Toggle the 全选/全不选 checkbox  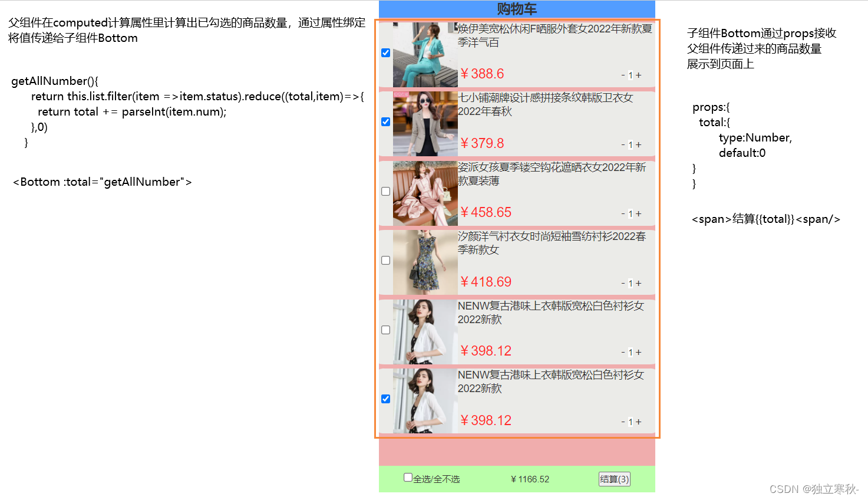(x=408, y=478)
